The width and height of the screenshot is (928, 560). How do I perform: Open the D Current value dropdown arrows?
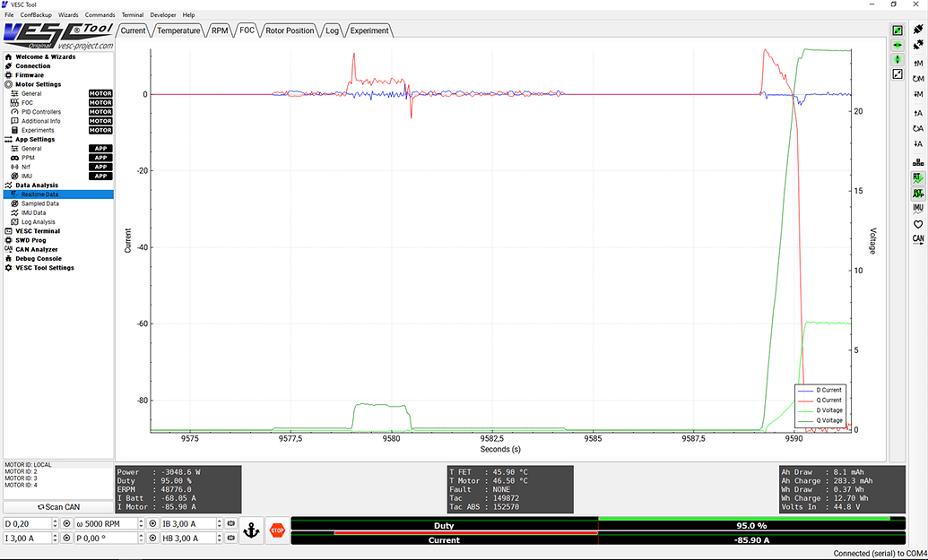pyautogui.click(x=53, y=523)
